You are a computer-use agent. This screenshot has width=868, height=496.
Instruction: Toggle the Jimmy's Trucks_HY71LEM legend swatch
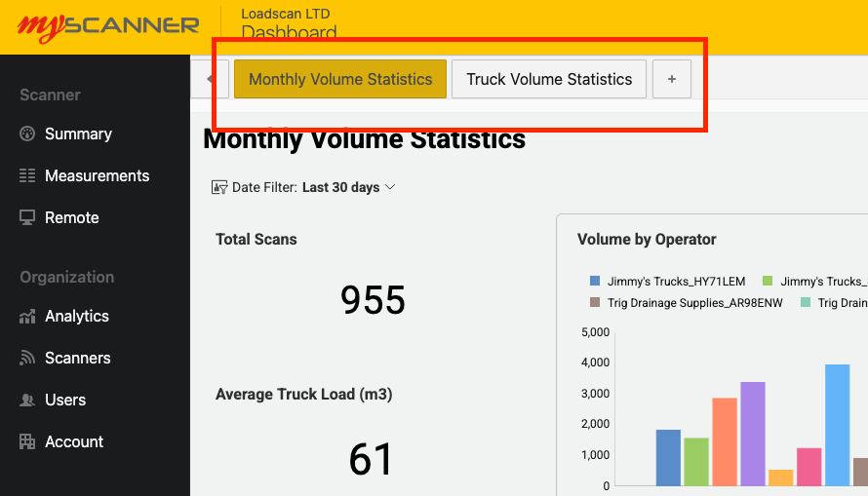(595, 281)
